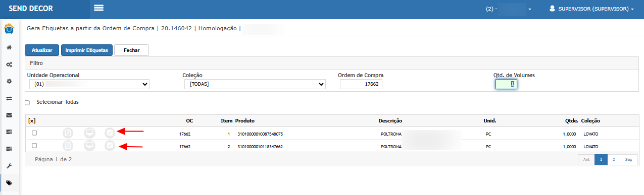The width and height of the screenshot is (644, 195).
Task: Open the Unidade Operacional dropdown
Action: click(89, 84)
